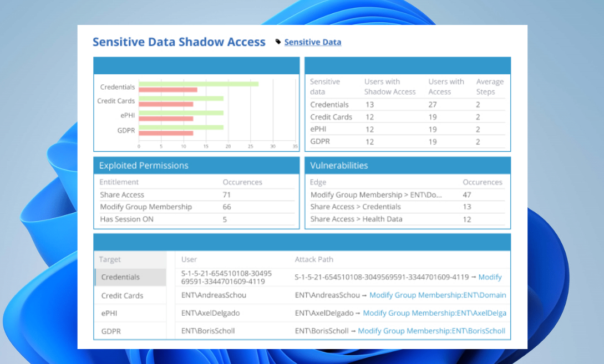Click Occurences header in Exploited Permissions
The image size is (604, 364).
point(242,182)
